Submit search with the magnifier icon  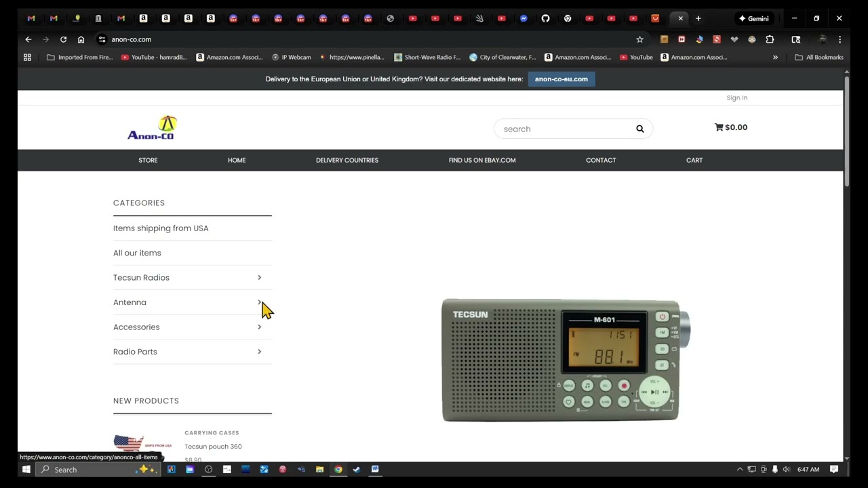(639, 129)
